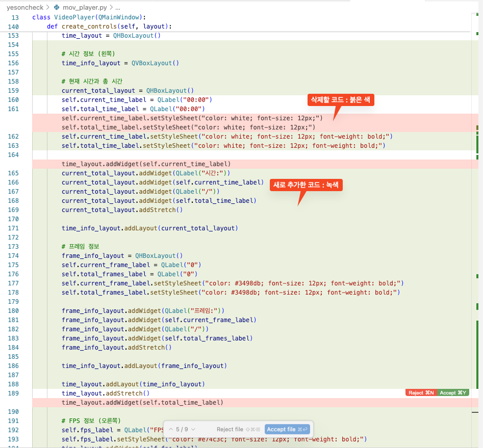
Task: Click line number 189 in gutter
Action: pos(13,393)
